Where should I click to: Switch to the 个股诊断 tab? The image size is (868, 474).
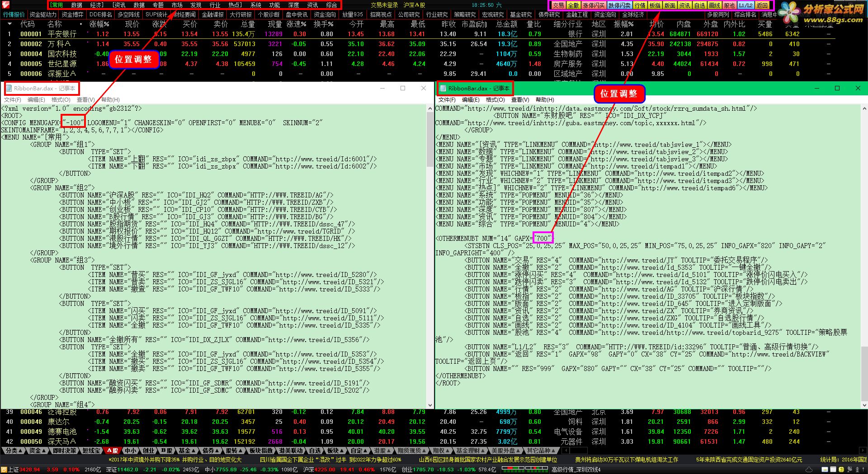(269, 14)
